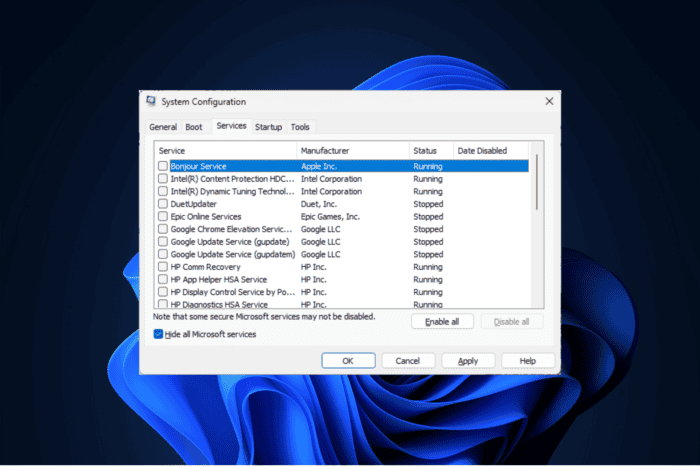Toggle Google Update Service (gupdatem) checkbox
700x467 pixels.
tap(163, 254)
